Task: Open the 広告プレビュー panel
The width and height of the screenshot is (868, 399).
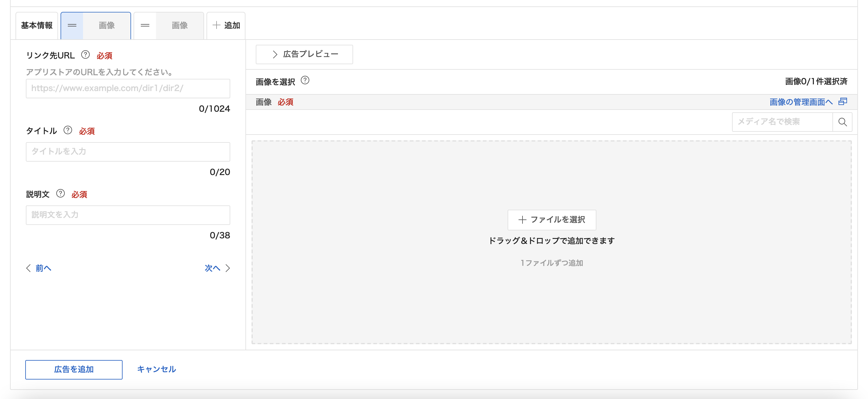Action: [x=304, y=54]
